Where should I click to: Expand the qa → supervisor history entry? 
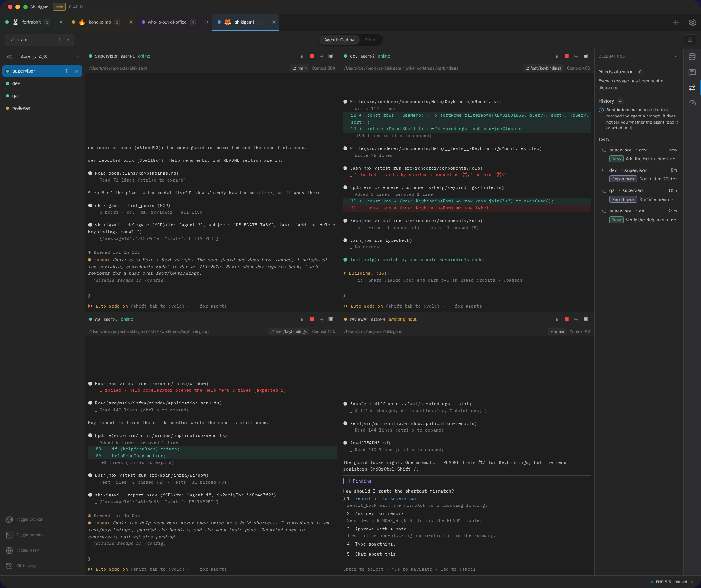tap(639, 195)
